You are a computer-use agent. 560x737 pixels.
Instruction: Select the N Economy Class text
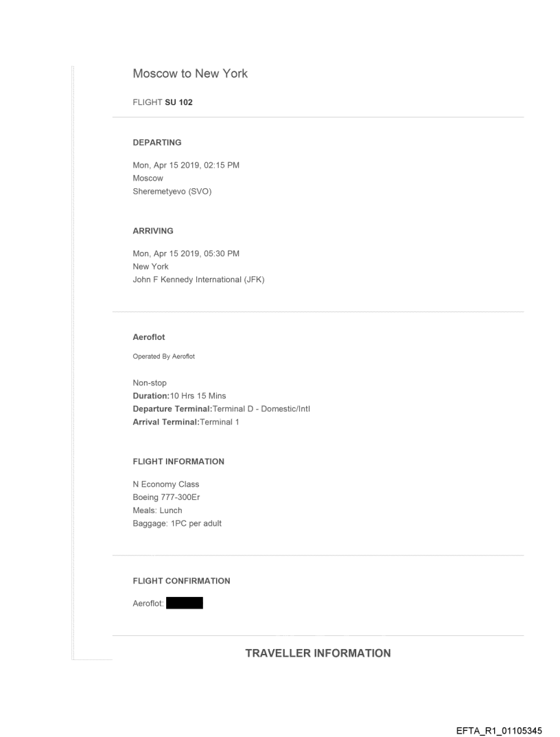(165, 484)
